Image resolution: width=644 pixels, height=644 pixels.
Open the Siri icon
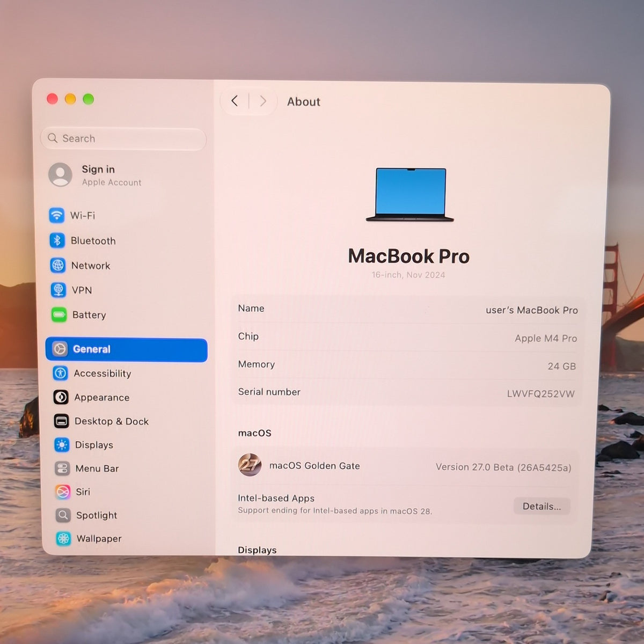click(63, 492)
